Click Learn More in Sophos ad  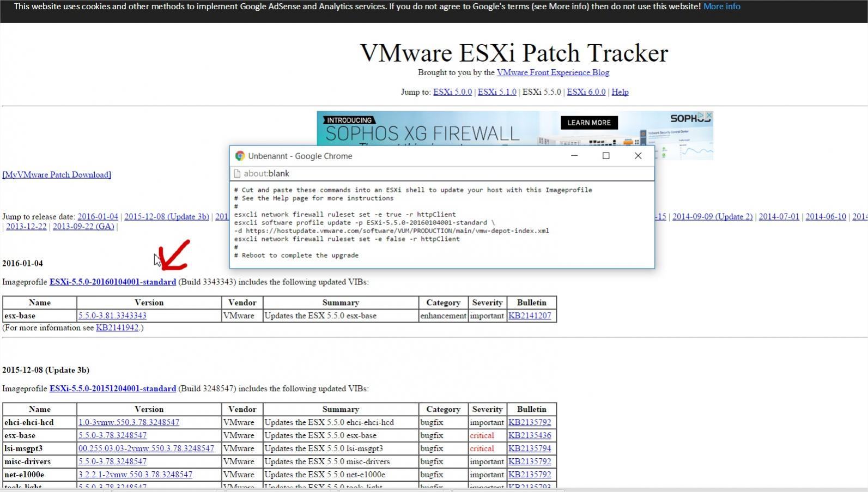588,123
